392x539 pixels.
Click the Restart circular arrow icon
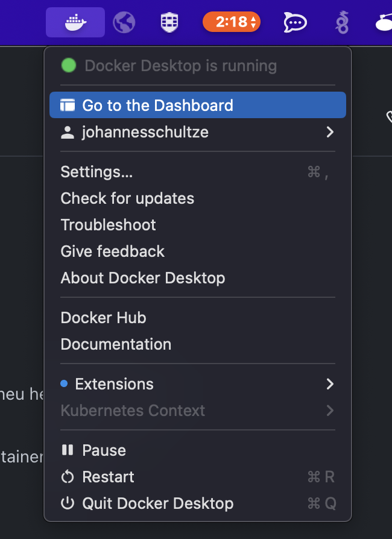point(68,477)
